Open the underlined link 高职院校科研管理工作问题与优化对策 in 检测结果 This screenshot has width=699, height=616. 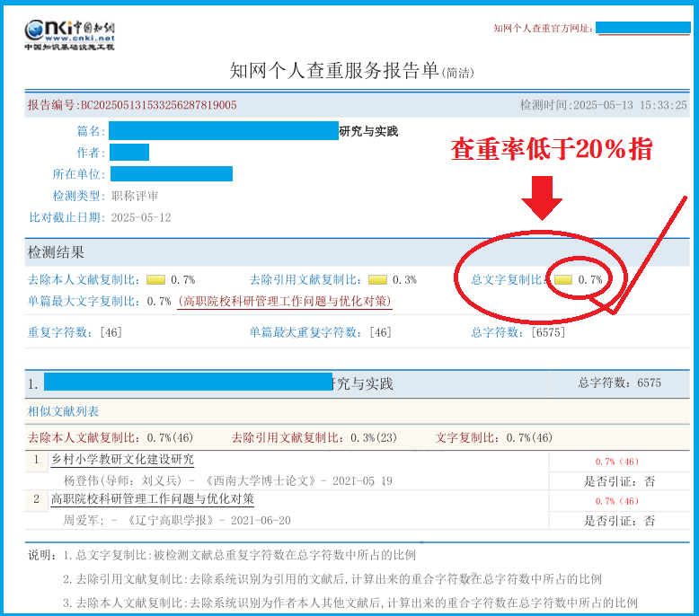click(285, 302)
